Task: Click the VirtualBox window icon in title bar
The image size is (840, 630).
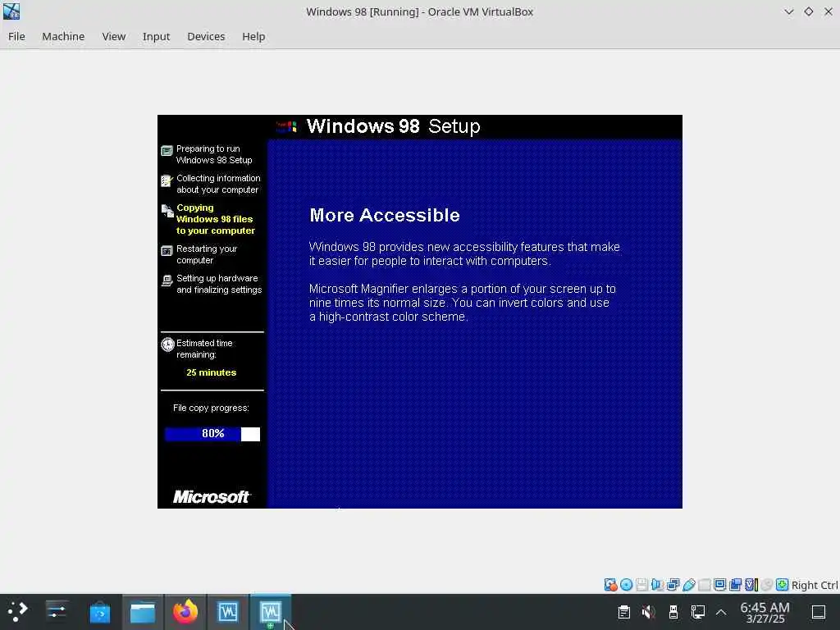Action: pos(11,11)
